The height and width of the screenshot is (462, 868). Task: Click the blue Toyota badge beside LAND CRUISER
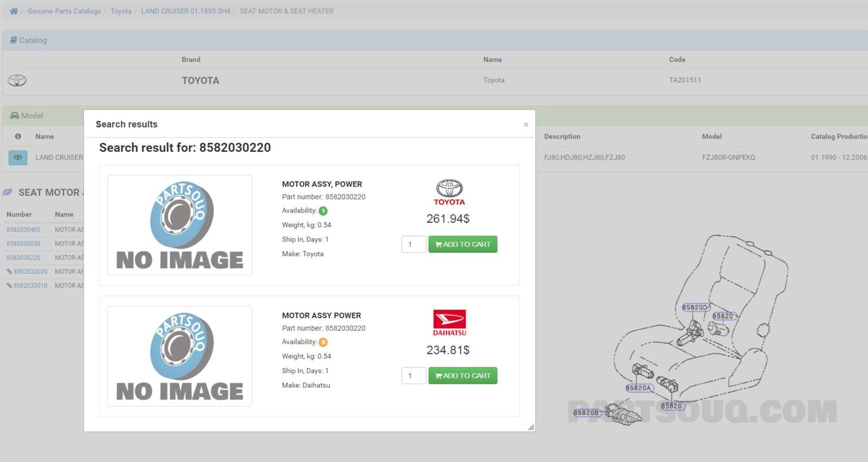tap(18, 157)
